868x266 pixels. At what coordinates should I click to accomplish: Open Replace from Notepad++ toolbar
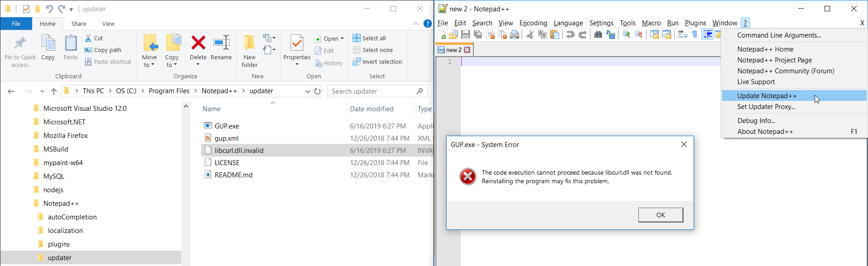pyautogui.click(x=611, y=34)
